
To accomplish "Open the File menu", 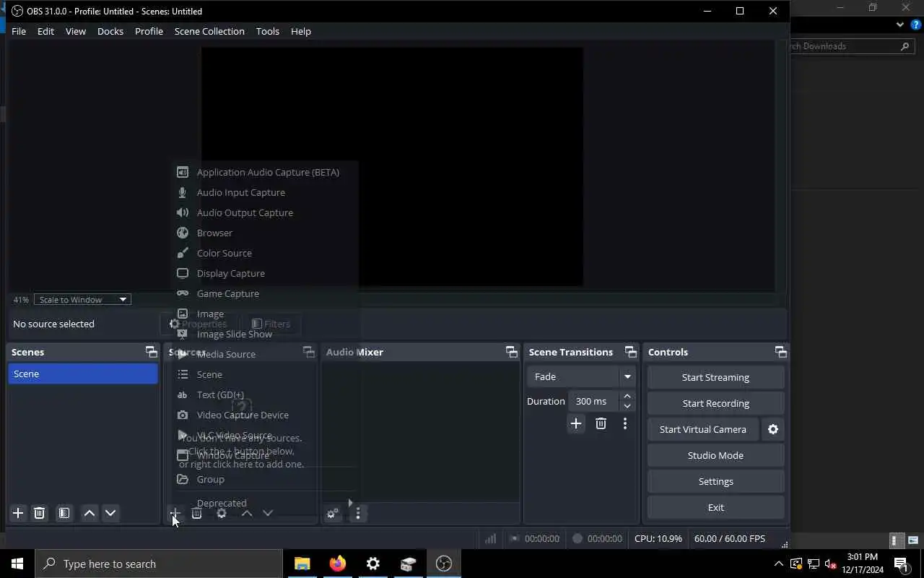I will pos(19,31).
